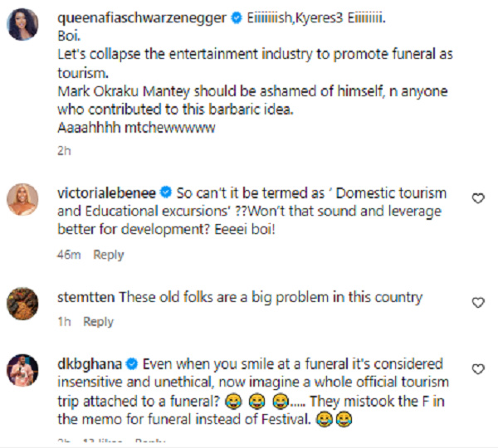Like stemtten's comment with the heart icon
The image size is (498, 448).
477,304
